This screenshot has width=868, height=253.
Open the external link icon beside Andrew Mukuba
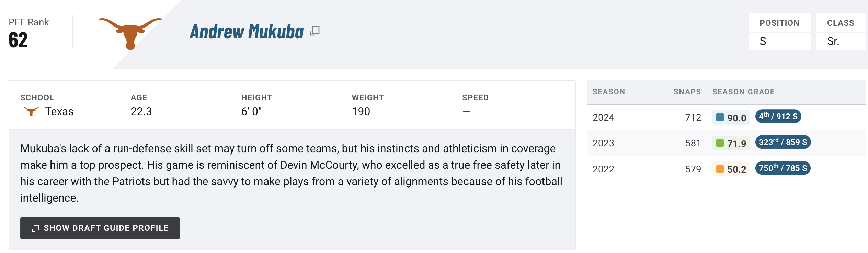[x=315, y=31]
